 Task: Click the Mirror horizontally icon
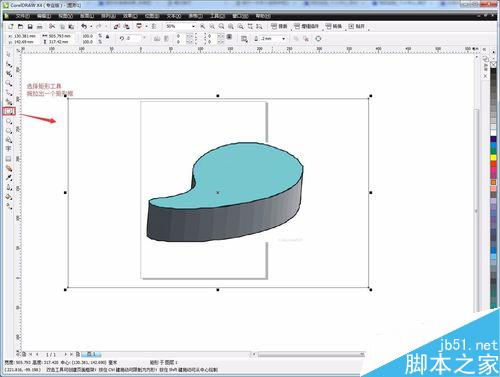click(x=157, y=39)
